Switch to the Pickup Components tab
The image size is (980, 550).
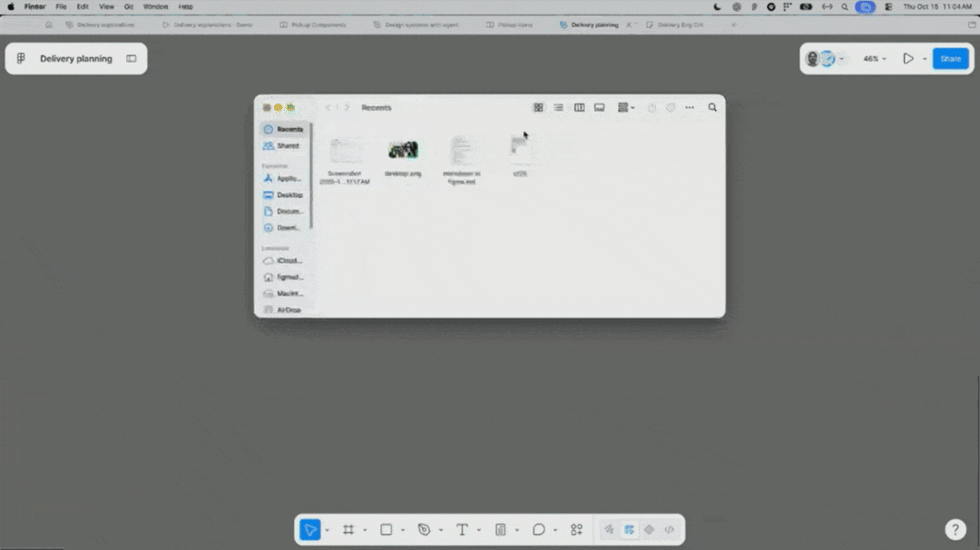point(312,25)
